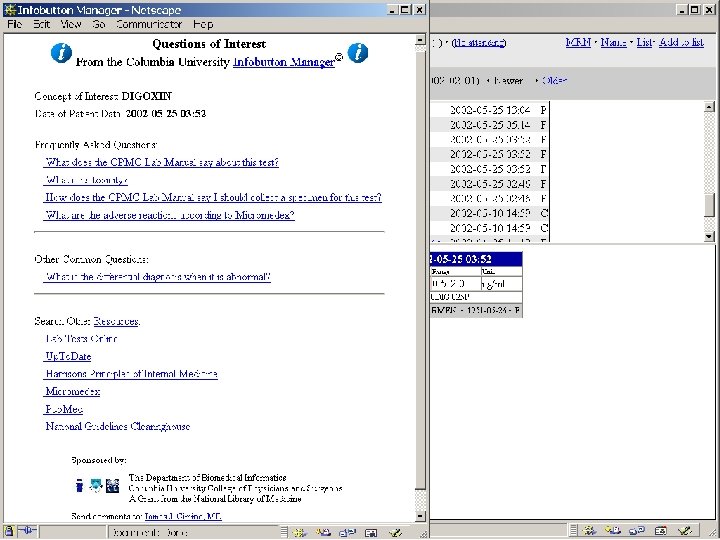
Task: Open Mailbox icon in right window component bar
Action: 613,531
